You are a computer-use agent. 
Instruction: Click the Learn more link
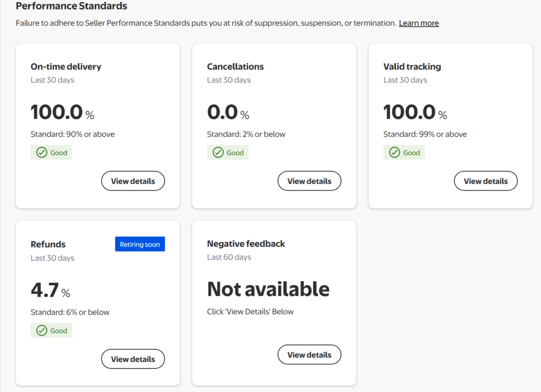point(418,23)
